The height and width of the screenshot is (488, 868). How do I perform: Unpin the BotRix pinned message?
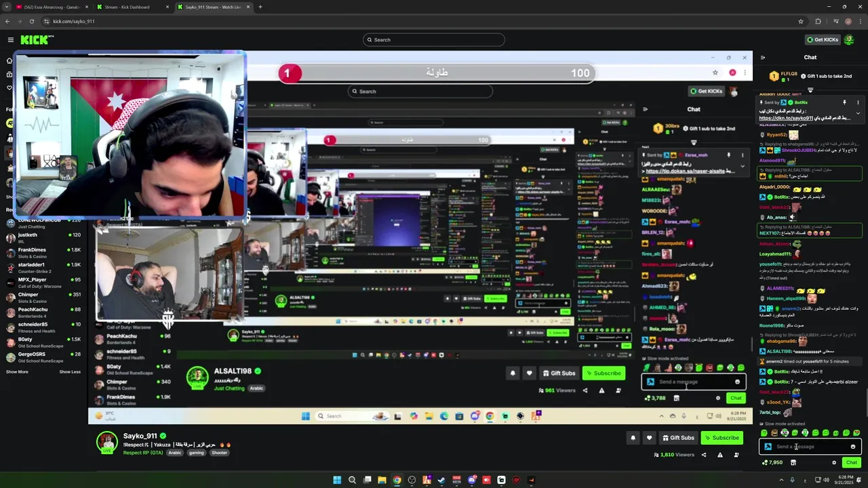(x=844, y=102)
